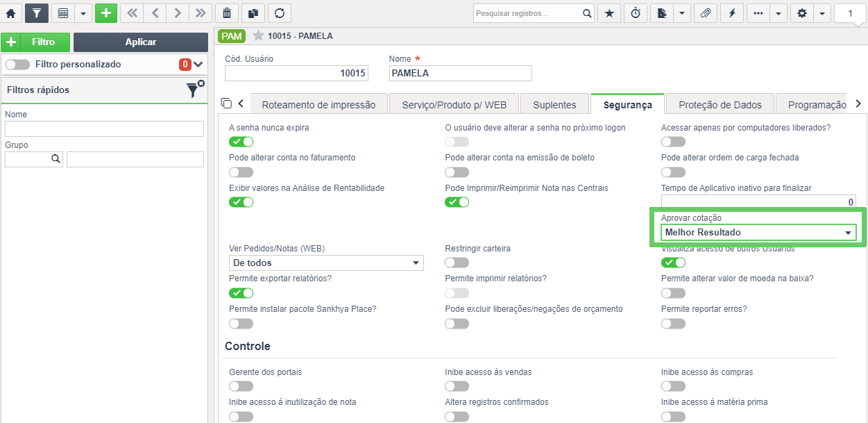Open the 'Suplentes' tab
868x423 pixels.
pyautogui.click(x=554, y=105)
